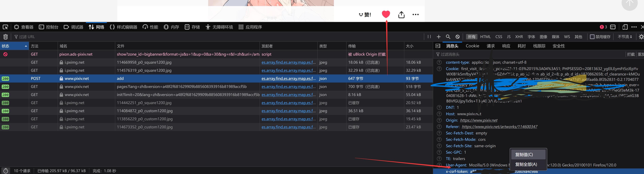Filter requests by CSS type
The image size is (644, 174).
tap(499, 37)
